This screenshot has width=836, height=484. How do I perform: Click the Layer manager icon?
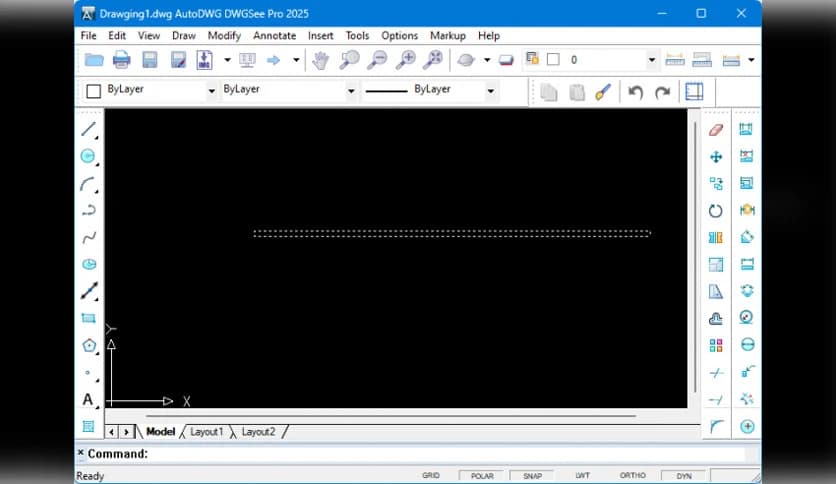532,58
